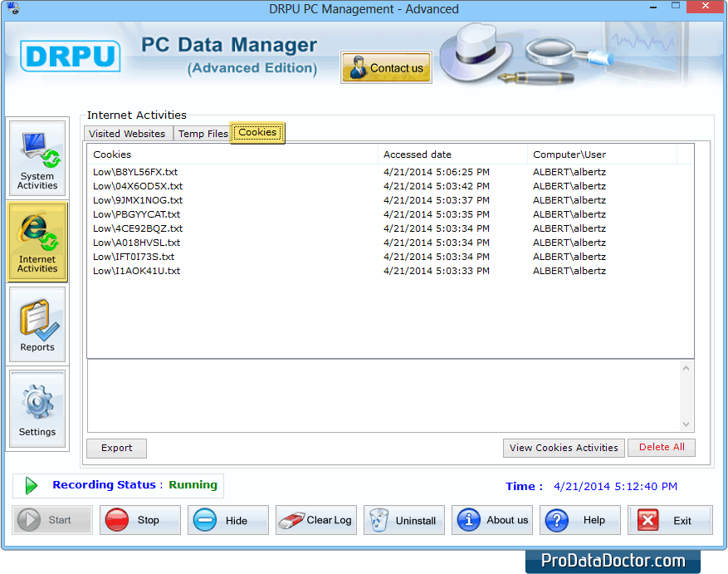Click the DRPU logo
This screenshot has width=728, height=574.
[x=70, y=56]
